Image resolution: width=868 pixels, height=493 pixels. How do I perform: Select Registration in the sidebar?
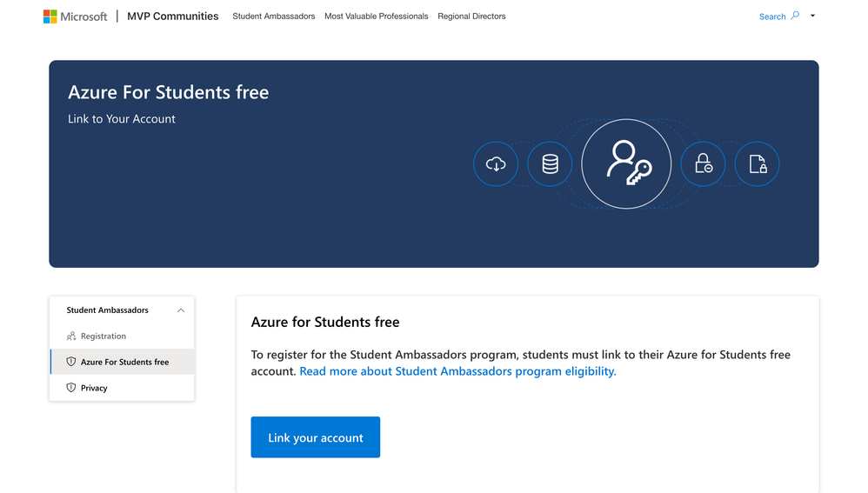click(x=103, y=336)
